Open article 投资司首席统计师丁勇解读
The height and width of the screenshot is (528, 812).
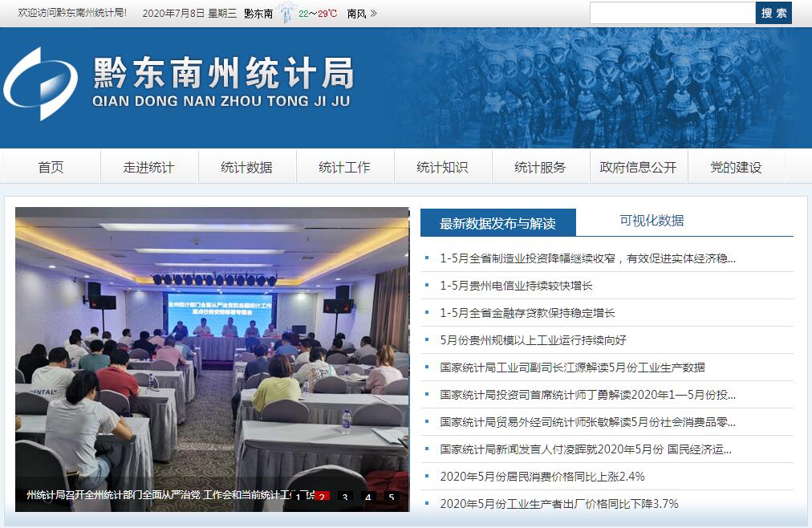[x=588, y=395]
